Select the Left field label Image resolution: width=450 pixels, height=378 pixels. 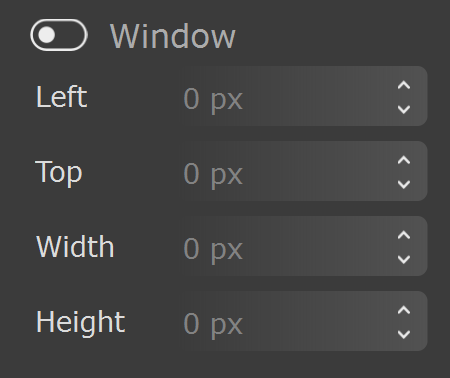61,97
